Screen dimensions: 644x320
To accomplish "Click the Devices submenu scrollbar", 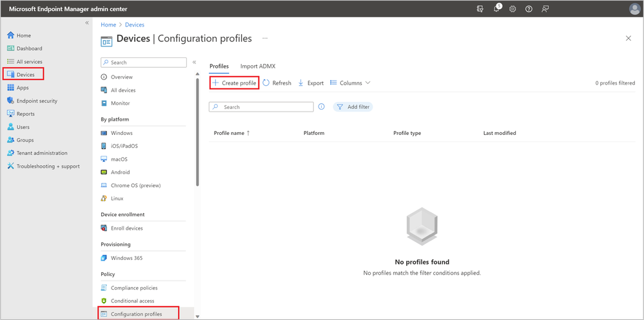I will [x=197, y=132].
